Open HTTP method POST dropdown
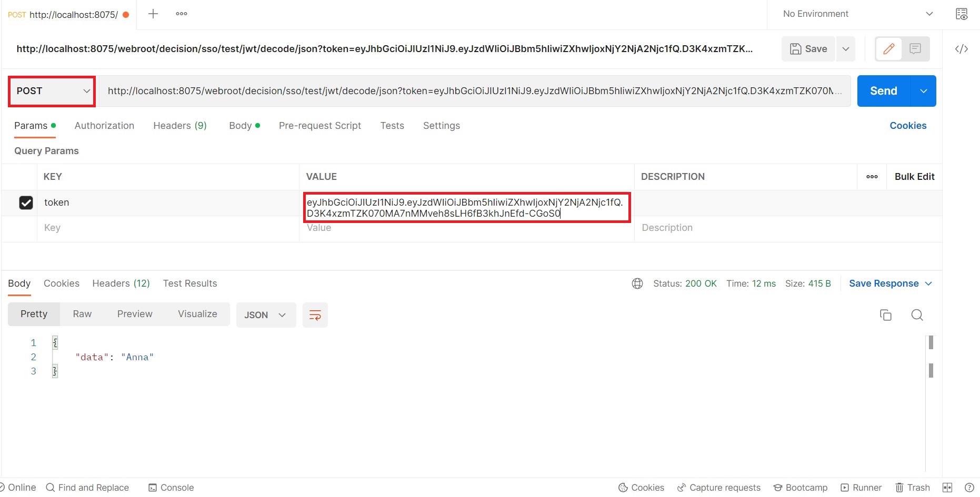This screenshot has width=980, height=497. (52, 91)
